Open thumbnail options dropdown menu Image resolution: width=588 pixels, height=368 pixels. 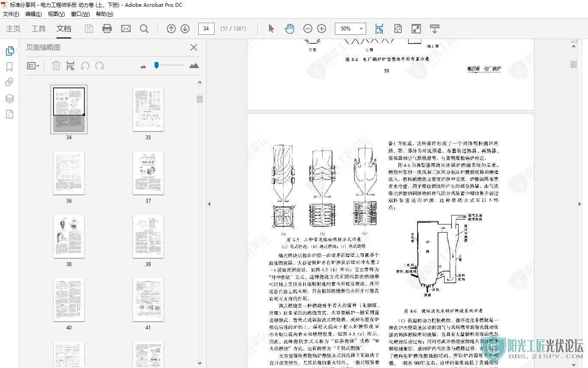[33, 66]
